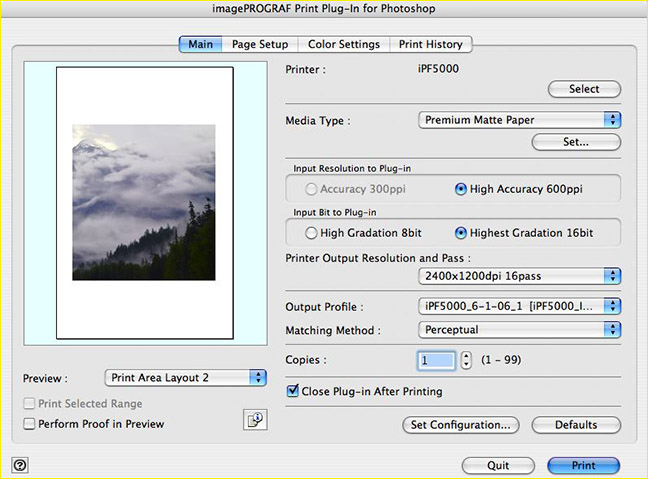Screen dimensions: 648x479
Task: Click the Select printer button
Action: point(584,89)
